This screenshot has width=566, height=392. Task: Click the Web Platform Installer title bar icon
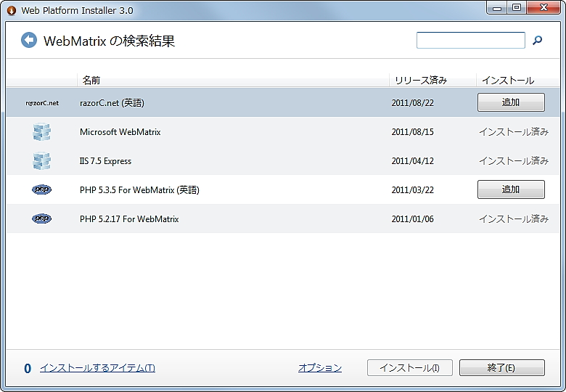pos(12,10)
